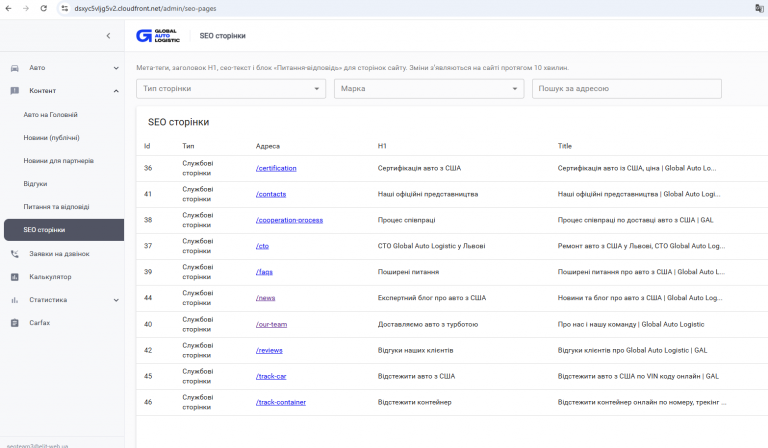Click title 'Про нас і нашу команду | Global Auto Logistic'
768x448 pixels.
631,324
